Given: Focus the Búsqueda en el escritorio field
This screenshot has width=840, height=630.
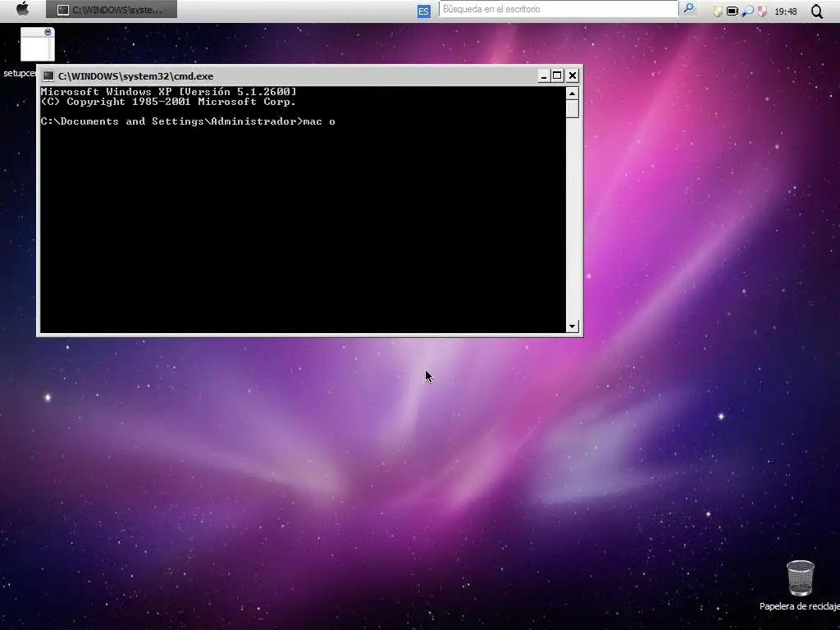Looking at the screenshot, I should pos(558,9).
